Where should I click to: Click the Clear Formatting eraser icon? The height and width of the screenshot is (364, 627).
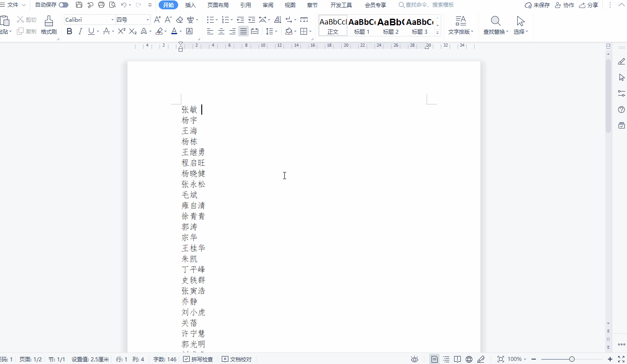click(180, 20)
